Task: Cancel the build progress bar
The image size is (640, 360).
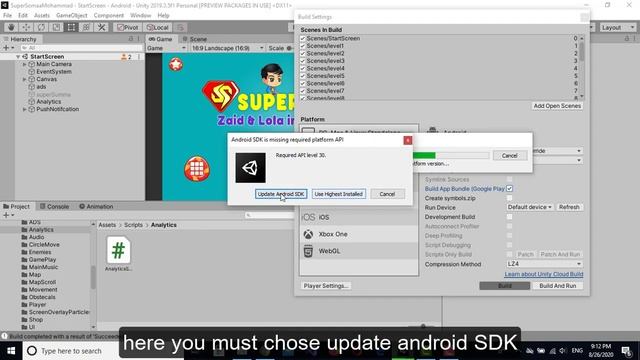Action: [x=509, y=156]
